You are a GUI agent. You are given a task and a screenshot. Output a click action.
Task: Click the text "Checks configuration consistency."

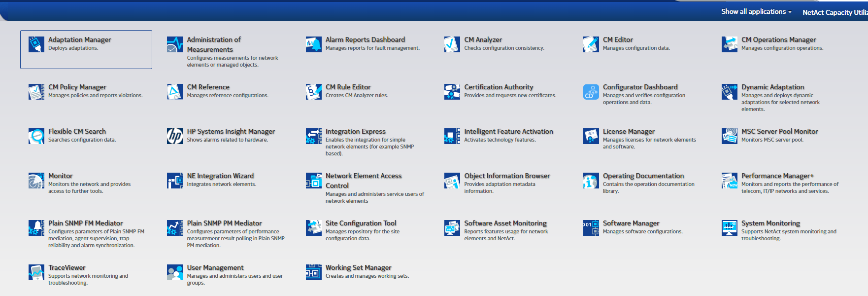pos(504,48)
